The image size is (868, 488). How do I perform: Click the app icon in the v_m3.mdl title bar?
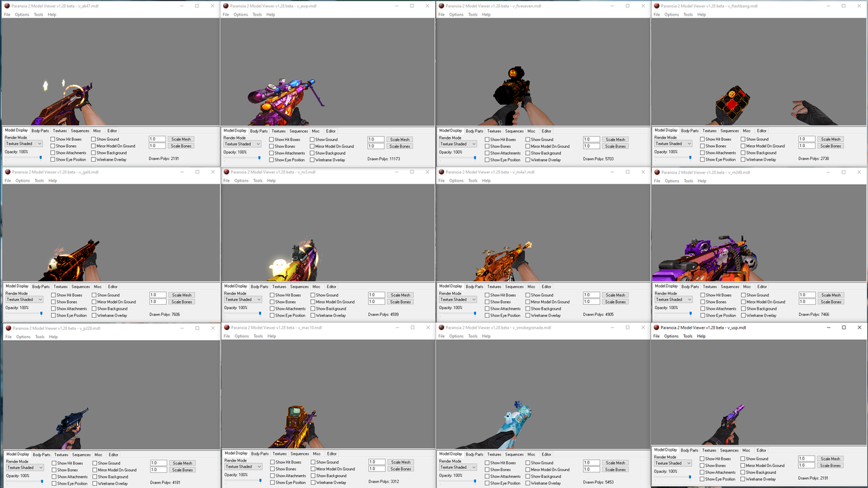226,172
